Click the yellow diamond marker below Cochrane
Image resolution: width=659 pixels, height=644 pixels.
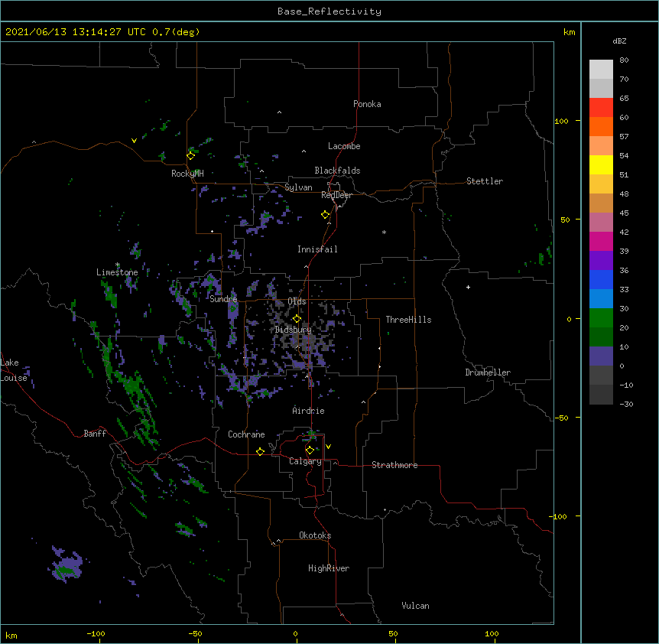260,451
